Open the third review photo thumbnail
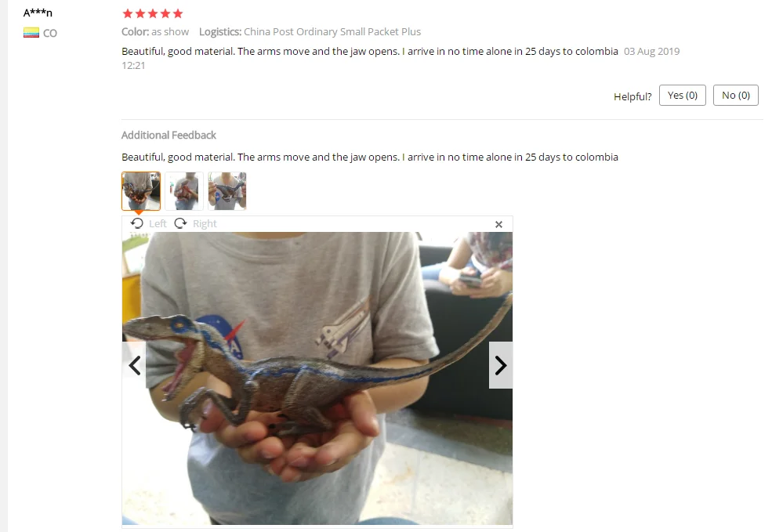The image size is (772, 532). (227, 191)
